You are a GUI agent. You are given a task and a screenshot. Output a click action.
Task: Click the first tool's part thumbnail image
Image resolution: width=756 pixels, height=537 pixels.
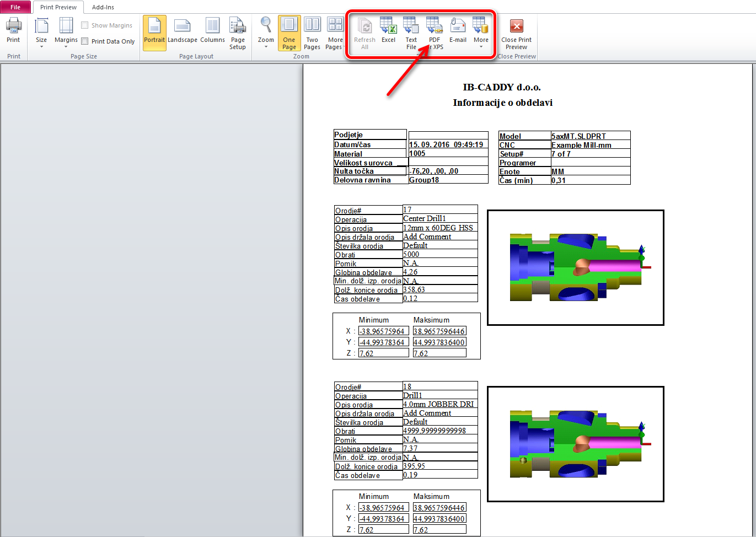tap(575, 267)
